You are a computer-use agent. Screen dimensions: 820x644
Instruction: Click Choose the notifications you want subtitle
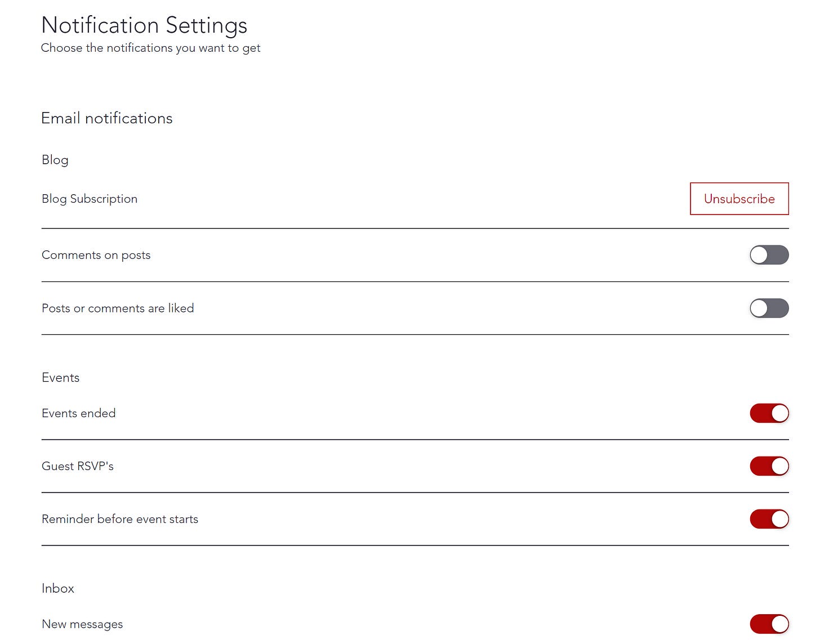(x=150, y=48)
